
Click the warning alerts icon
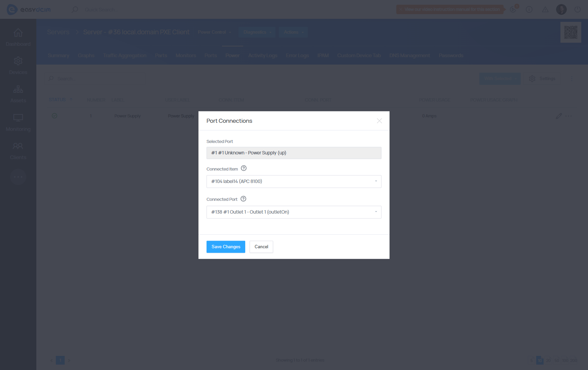[x=545, y=9]
